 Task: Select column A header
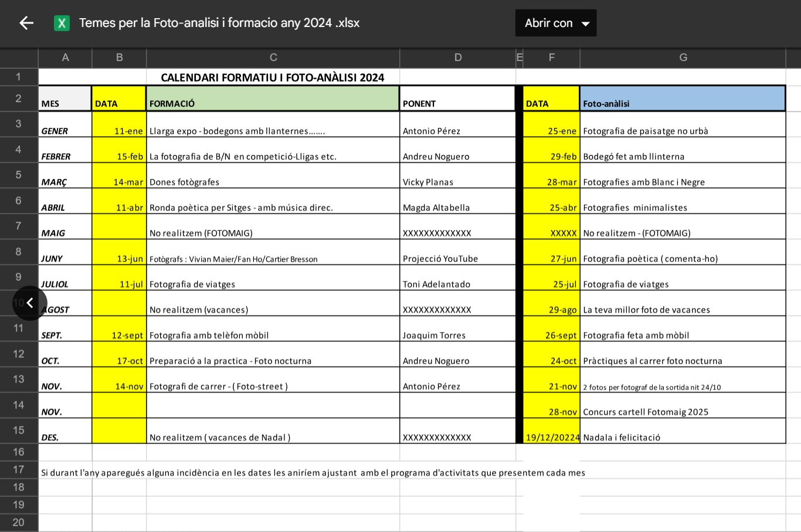coord(65,57)
